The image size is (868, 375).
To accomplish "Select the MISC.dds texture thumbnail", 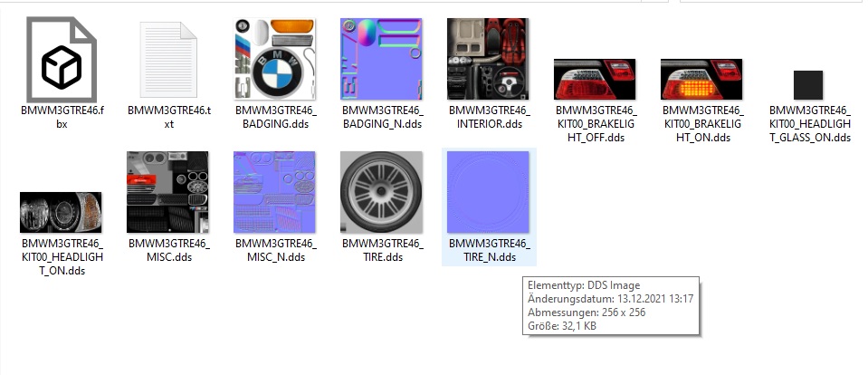I will click(167, 192).
